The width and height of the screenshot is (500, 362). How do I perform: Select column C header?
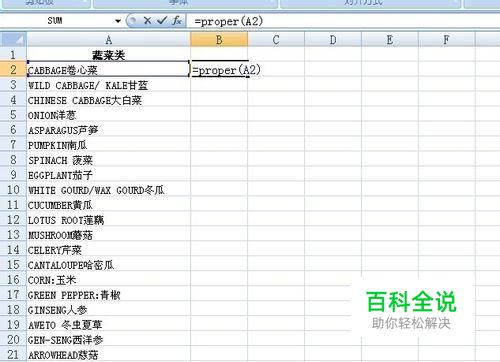coord(276,40)
